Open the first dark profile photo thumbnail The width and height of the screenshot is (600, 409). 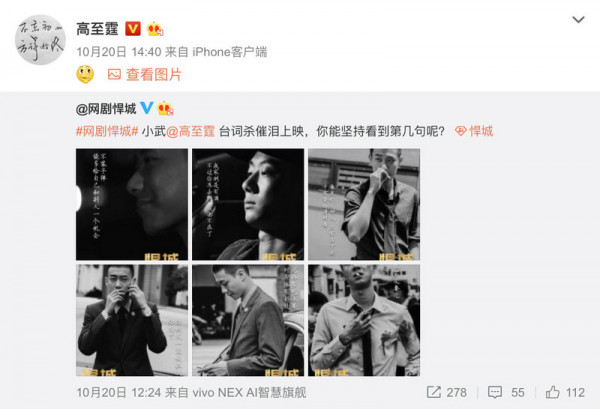tap(132, 204)
